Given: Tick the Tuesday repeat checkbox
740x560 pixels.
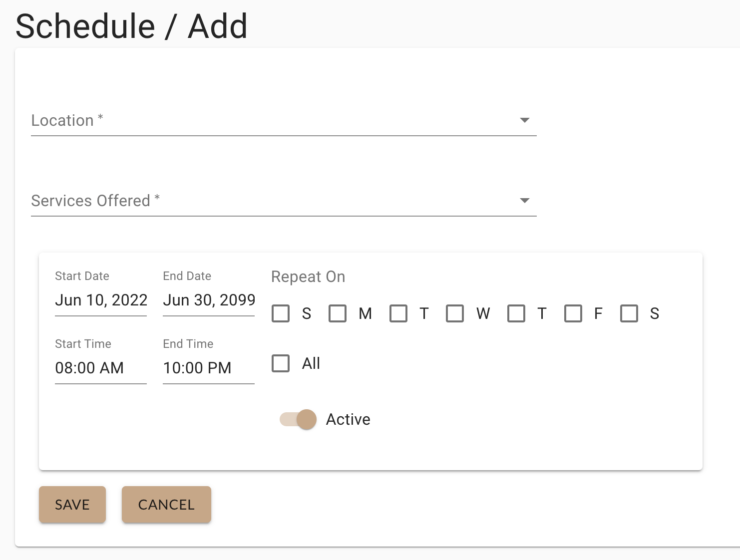Looking at the screenshot, I should pyautogui.click(x=398, y=313).
